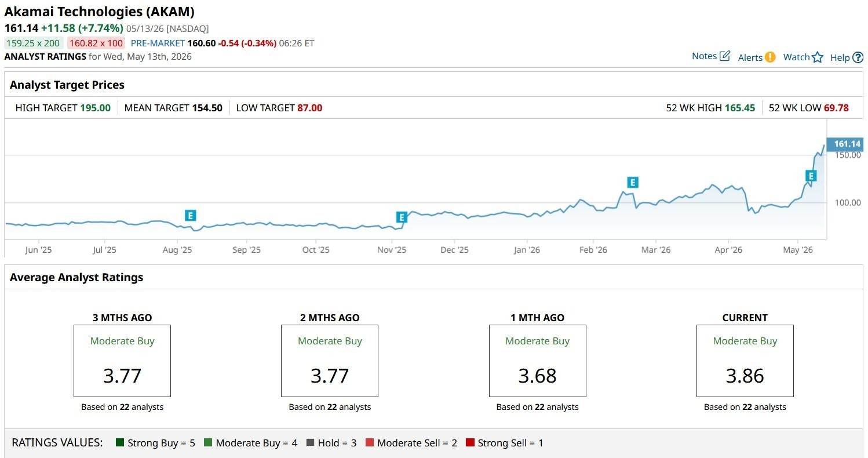Screen dimensions: 868x458
Task: Select the May 2026 earnings E marker
Action: (x=811, y=176)
